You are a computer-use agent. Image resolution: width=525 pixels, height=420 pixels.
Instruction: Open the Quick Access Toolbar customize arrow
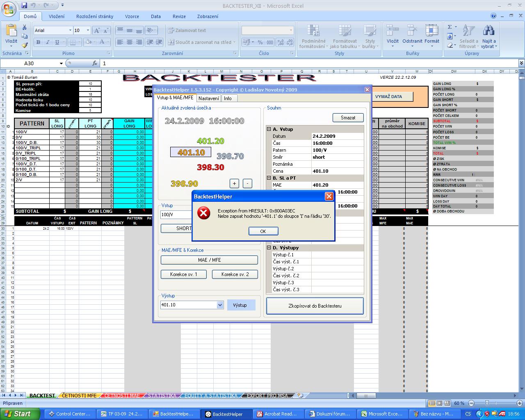pyautogui.click(x=62, y=5)
